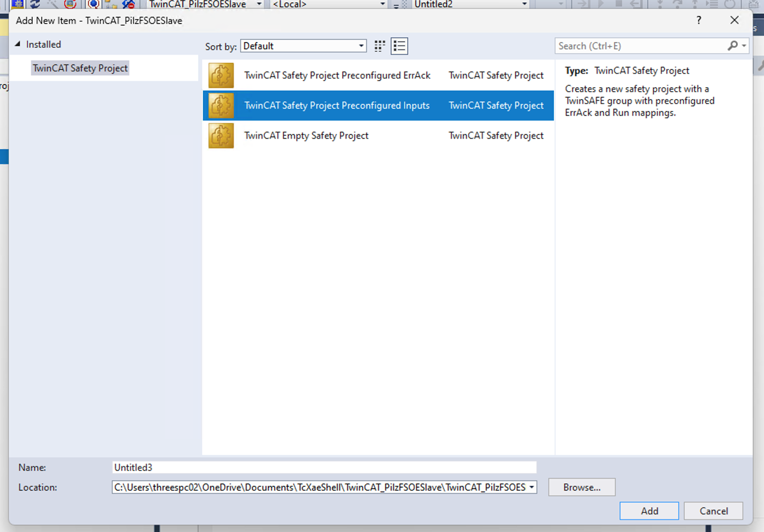Viewport: 764px width, 532px height.
Task: Open the search options dropdown arrow
Action: click(x=744, y=46)
